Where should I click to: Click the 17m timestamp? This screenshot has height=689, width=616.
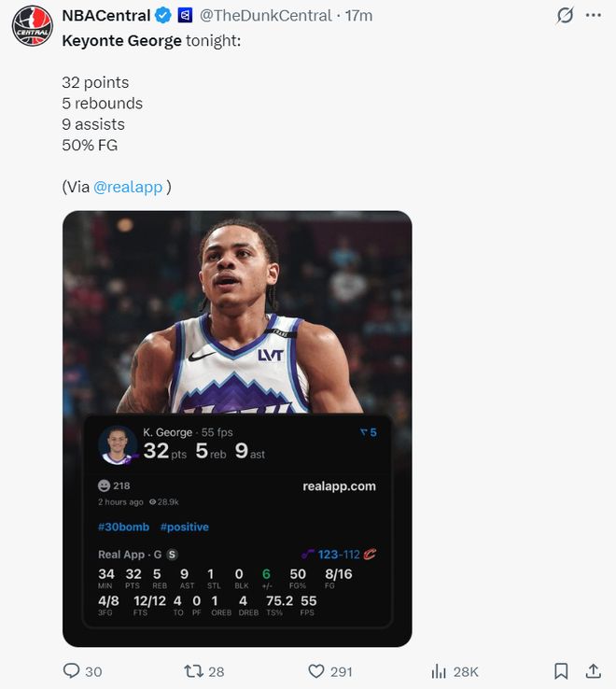click(x=359, y=16)
